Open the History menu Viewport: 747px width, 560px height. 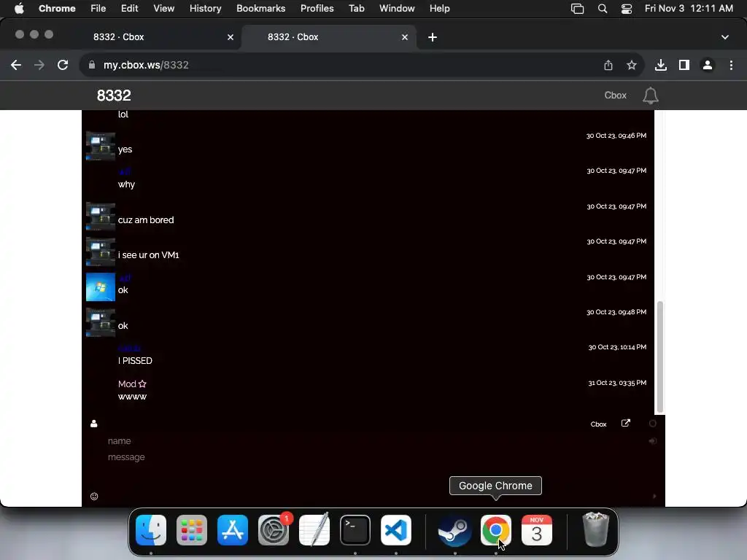pos(205,8)
